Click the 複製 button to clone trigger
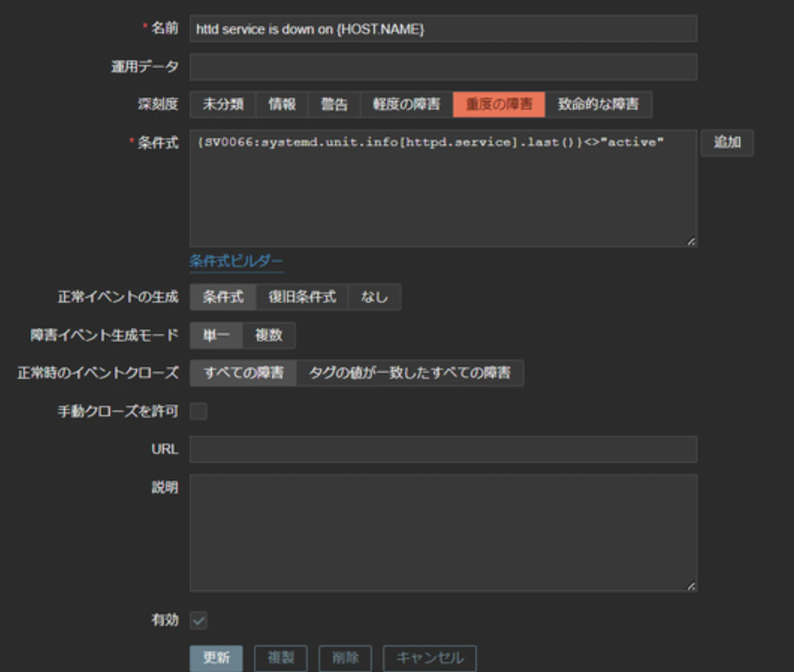Viewport: 794px width, 672px height. pyautogui.click(x=280, y=657)
